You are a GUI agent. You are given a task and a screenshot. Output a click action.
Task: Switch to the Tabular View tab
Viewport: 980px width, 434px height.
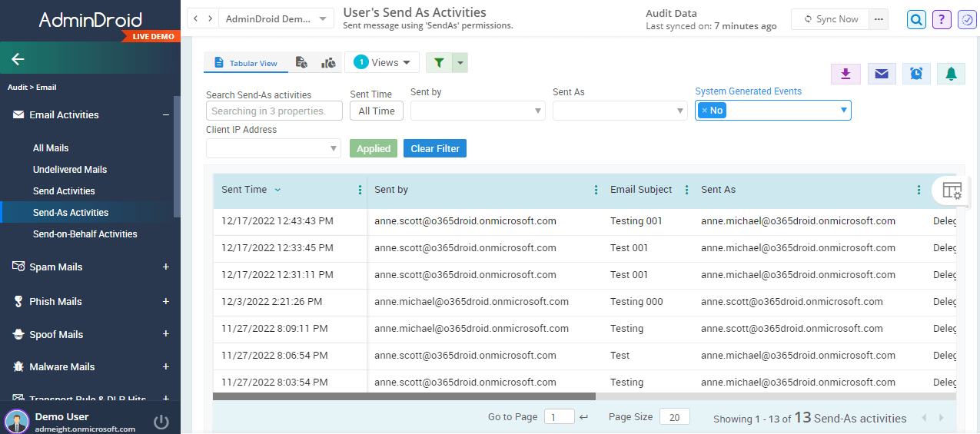point(245,63)
